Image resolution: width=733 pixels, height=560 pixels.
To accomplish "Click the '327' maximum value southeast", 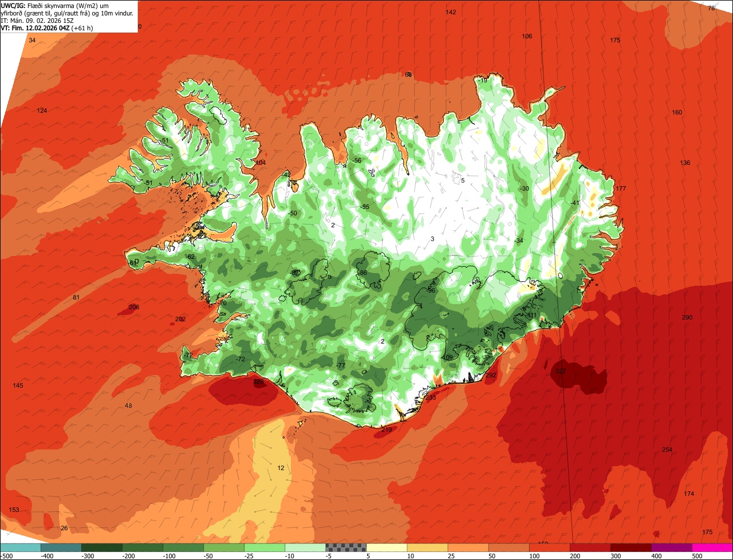I will click(x=561, y=371).
